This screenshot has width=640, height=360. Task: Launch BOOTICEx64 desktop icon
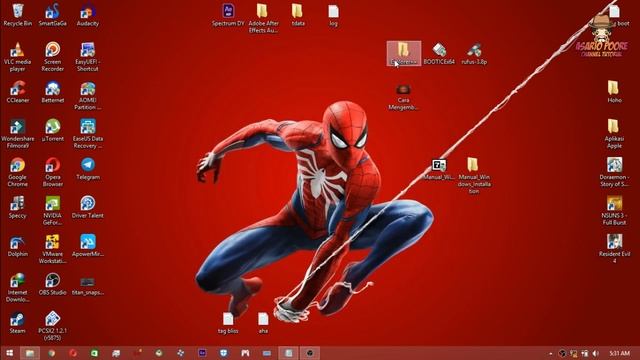coord(439,53)
